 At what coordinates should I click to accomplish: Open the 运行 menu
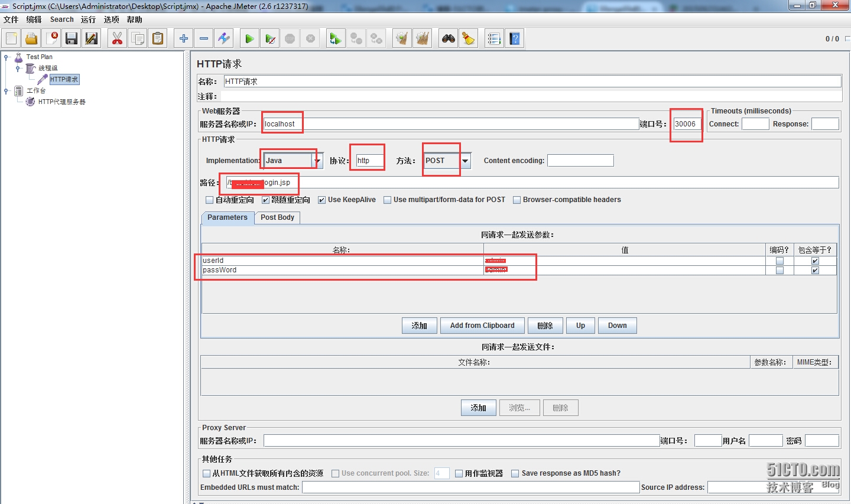(88, 19)
